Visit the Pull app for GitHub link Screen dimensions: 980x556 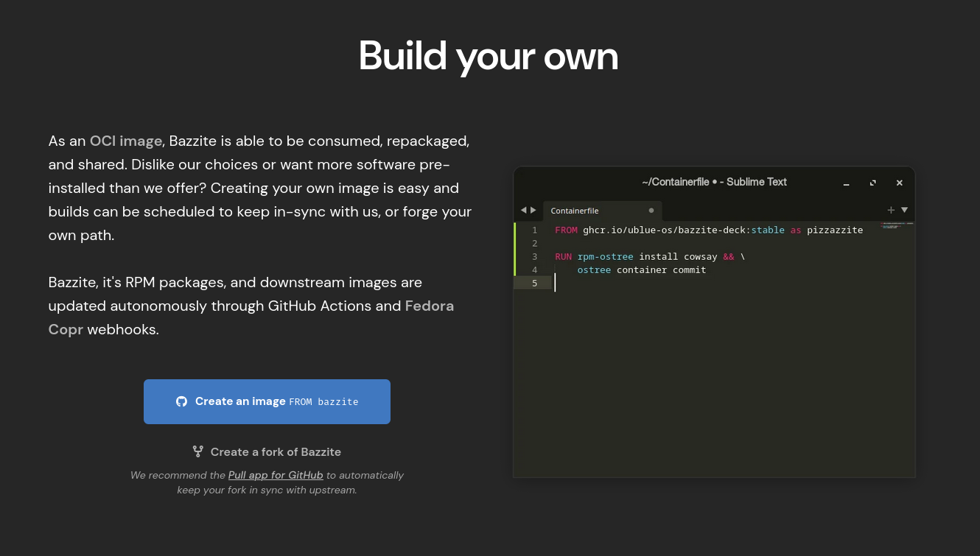tap(276, 475)
